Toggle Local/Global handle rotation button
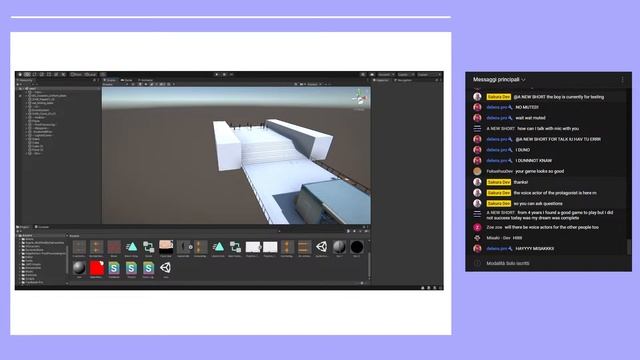The width and height of the screenshot is (640, 360). (90, 75)
